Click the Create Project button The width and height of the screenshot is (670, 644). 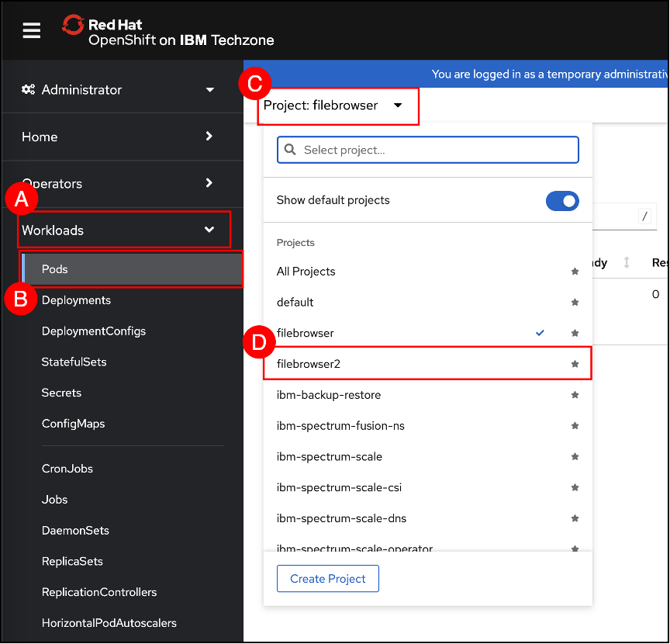pos(327,579)
